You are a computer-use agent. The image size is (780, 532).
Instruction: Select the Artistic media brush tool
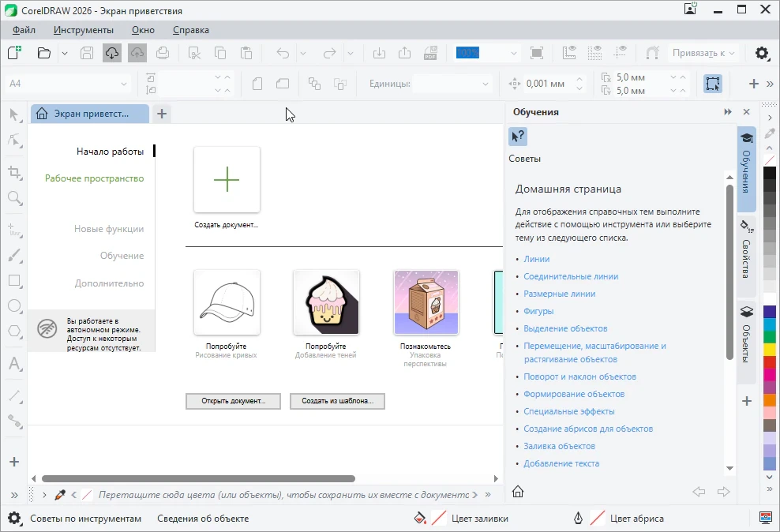pos(14,256)
